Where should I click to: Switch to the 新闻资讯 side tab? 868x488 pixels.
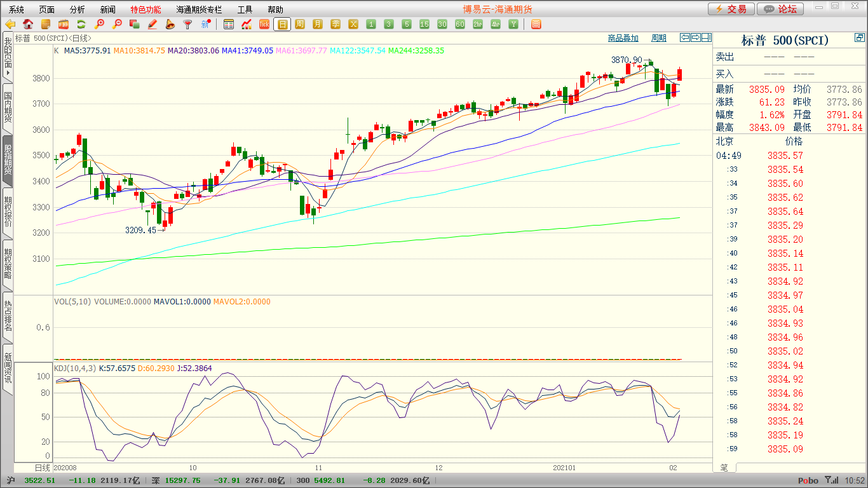(x=8, y=368)
